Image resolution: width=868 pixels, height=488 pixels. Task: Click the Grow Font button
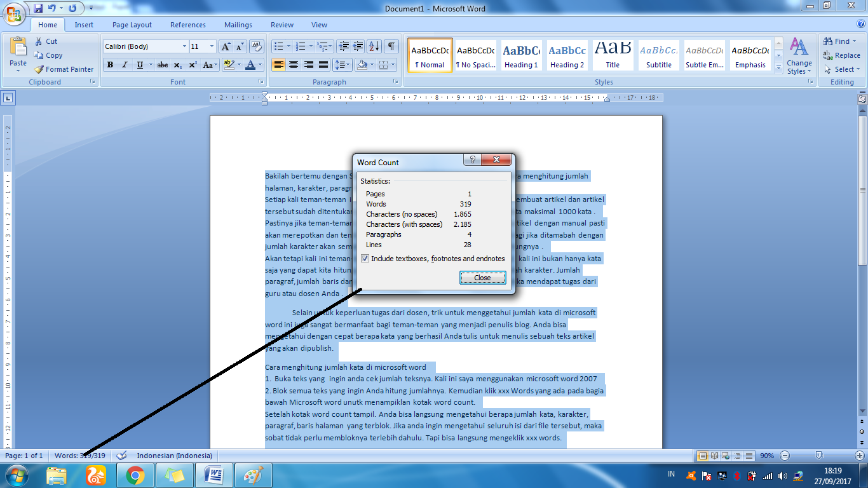pyautogui.click(x=226, y=46)
